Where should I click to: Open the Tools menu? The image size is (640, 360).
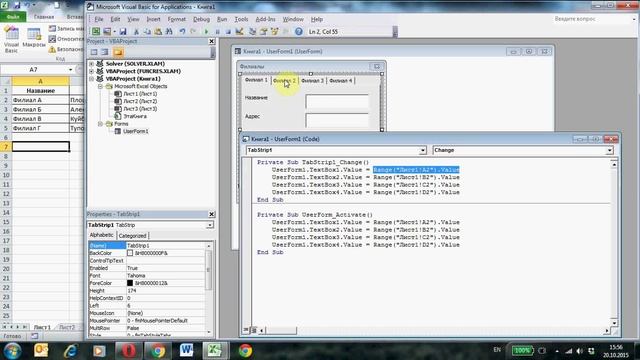[241, 19]
